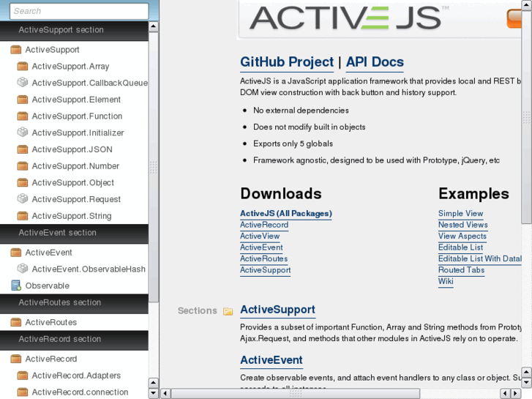Viewport: 532px width, 399px height.
Task: Click the ActiveEvent download link
Action: click(x=261, y=247)
